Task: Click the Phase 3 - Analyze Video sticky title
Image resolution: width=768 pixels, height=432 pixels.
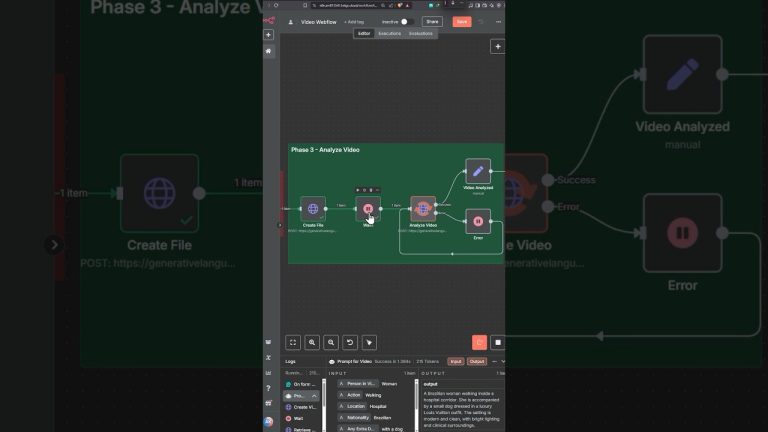Action: click(325, 150)
